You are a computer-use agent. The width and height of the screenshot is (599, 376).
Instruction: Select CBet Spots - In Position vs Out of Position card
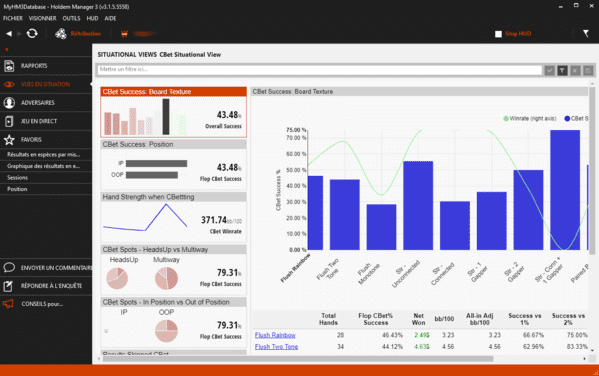coord(173,323)
